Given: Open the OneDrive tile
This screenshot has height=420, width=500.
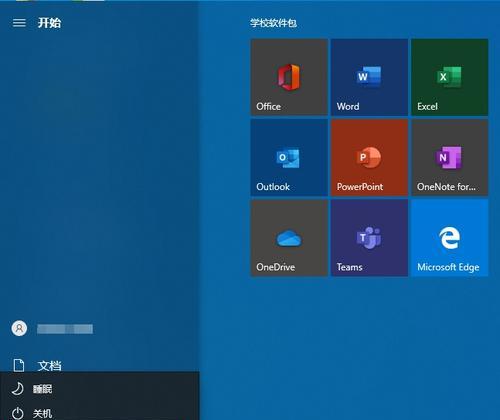Looking at the screenshot, I should point(289,238).
